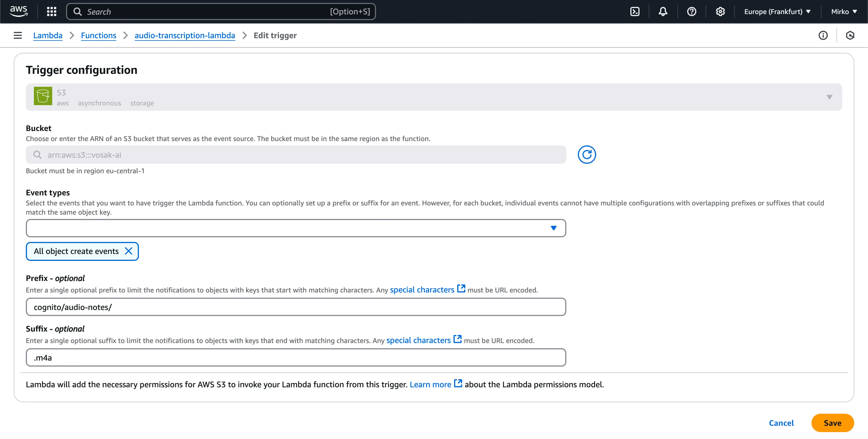The height and width of the screenshot is (439, 868).
Task: Refresh the S3 bucket list
Action: click(x=587, y=154)
